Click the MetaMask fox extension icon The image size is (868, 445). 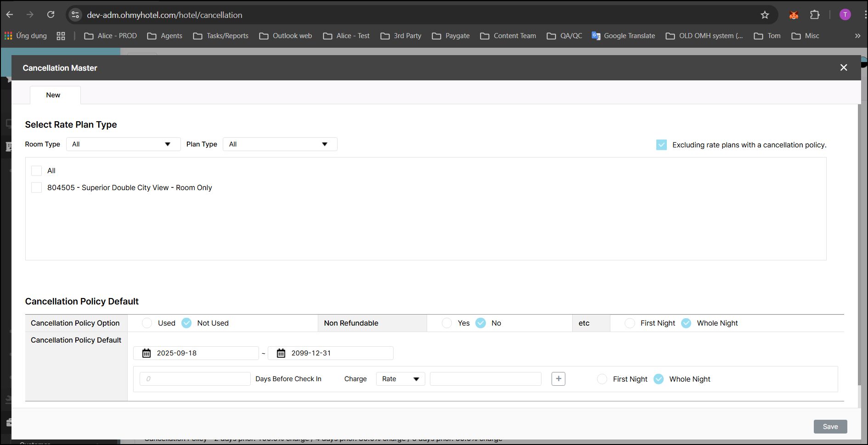pos(794,15)
